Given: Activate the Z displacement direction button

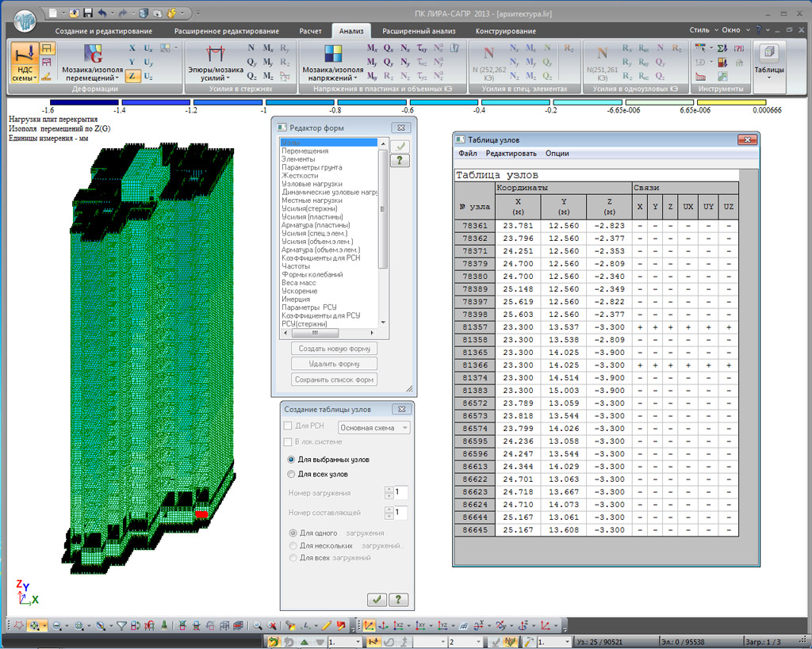Looking at the screenshot, I should click(132, 76).
